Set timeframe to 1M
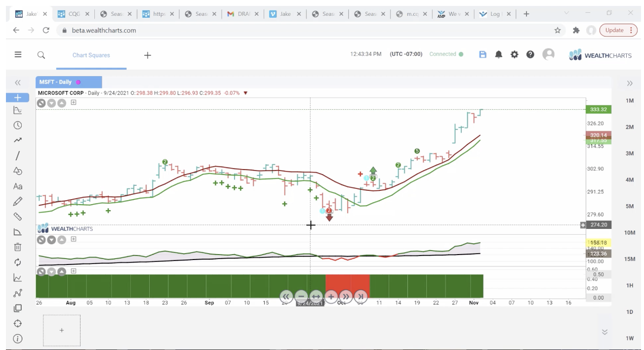 [x=630, y=101]
